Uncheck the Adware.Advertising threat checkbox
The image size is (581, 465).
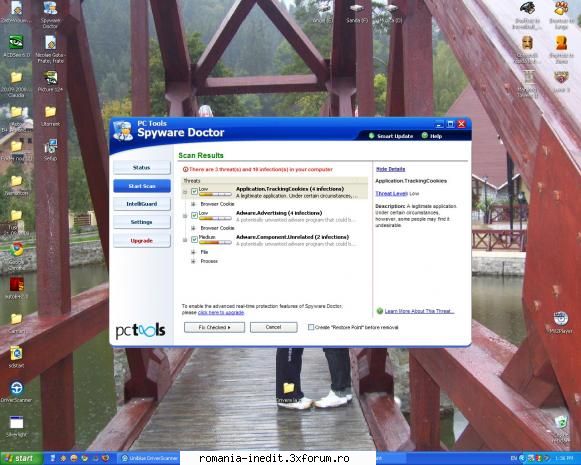(194, 215)
